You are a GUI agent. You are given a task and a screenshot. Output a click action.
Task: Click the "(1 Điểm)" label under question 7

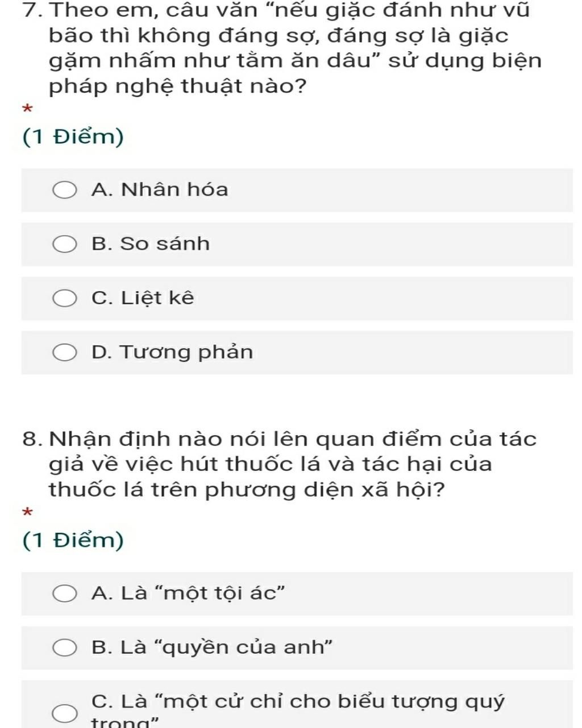tap(73, 137)
